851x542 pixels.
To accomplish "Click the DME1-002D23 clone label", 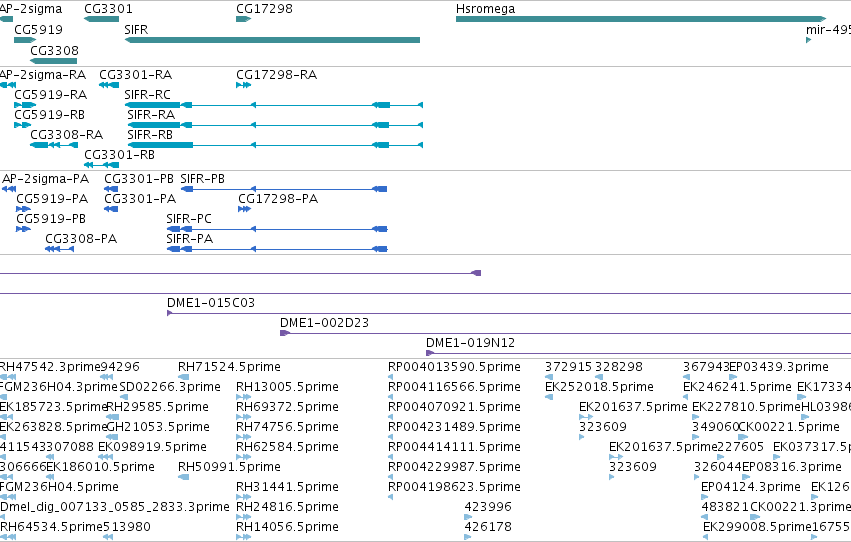I will point(325,323).
